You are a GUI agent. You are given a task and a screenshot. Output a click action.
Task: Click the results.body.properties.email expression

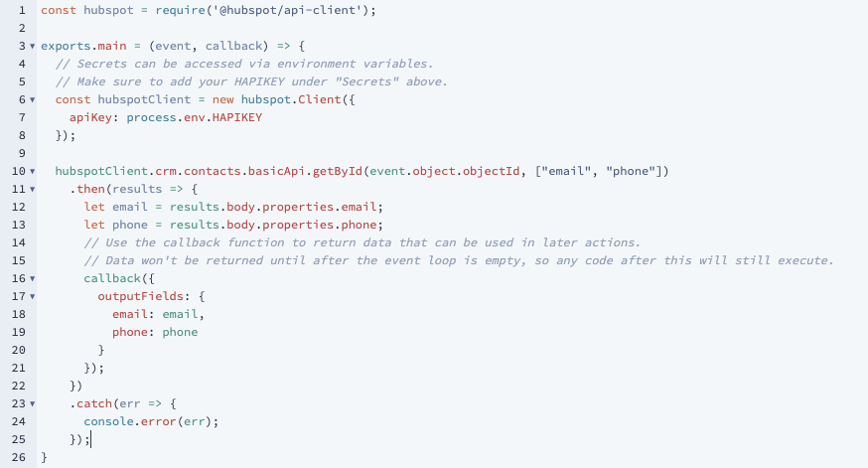point(273,207)
